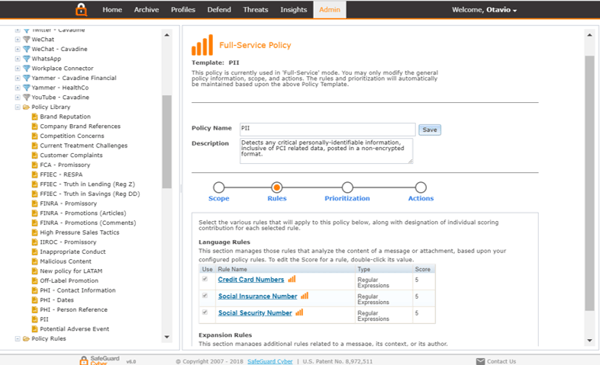Open the Welcome, Otavio user dropdown
Viewport: 600px width, 365px height.
(484, 10)
